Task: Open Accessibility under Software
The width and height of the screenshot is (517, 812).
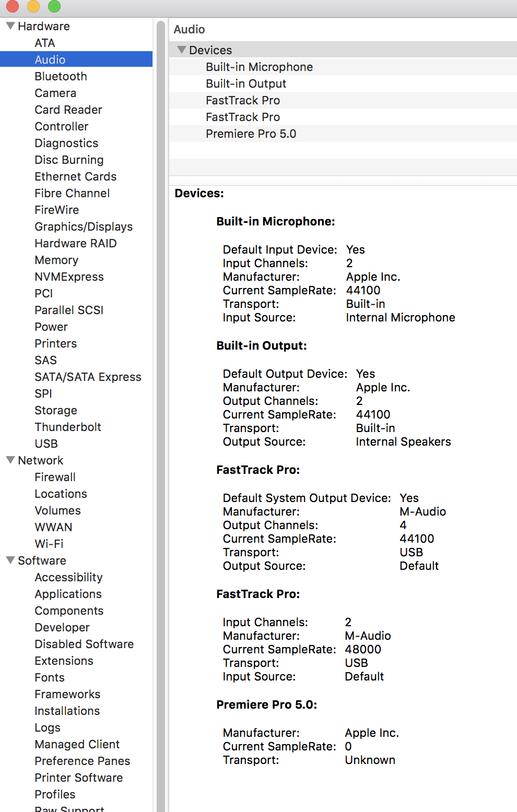Action: 68,577
